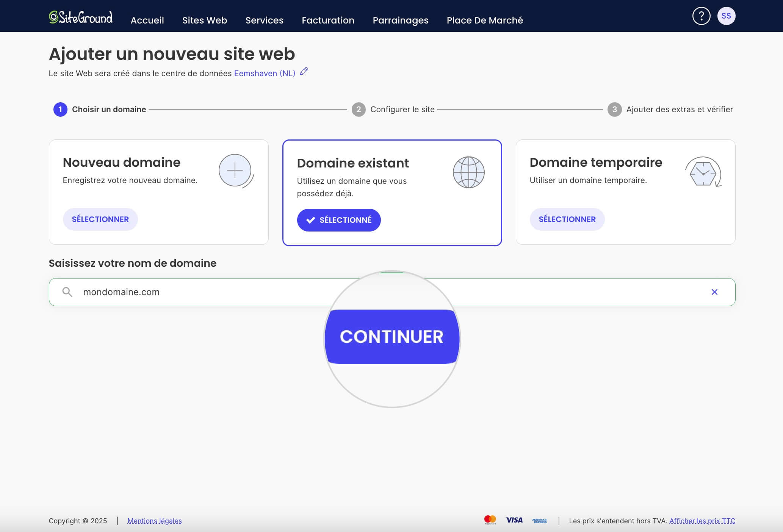Click the Copyright © 2025 text

[x=78, y=521]
